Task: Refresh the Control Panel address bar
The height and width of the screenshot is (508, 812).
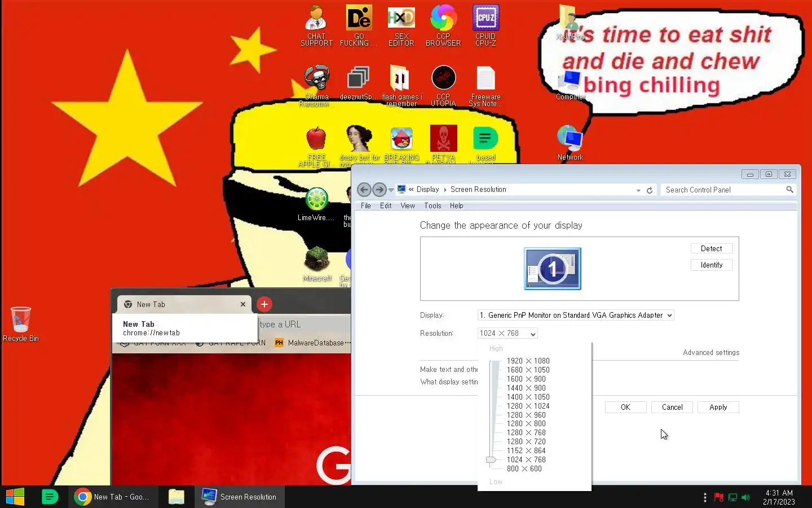Action: (650, 190)
